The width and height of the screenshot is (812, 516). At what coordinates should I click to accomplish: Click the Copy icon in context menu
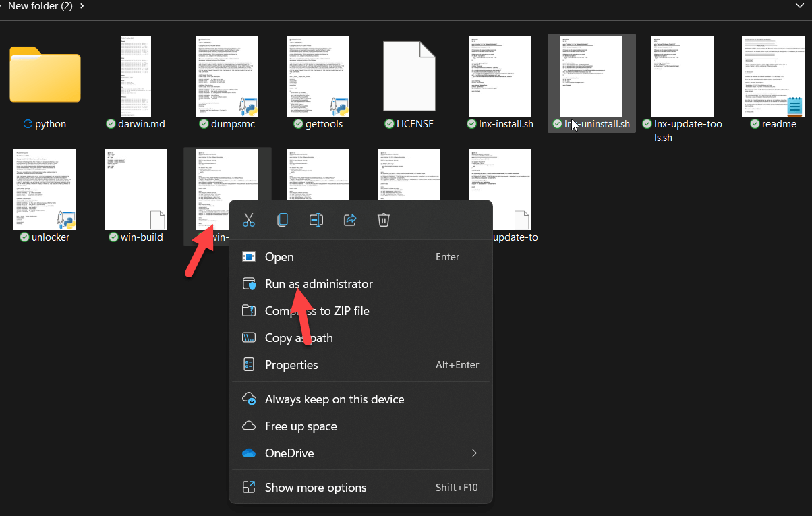pos(283,220)
